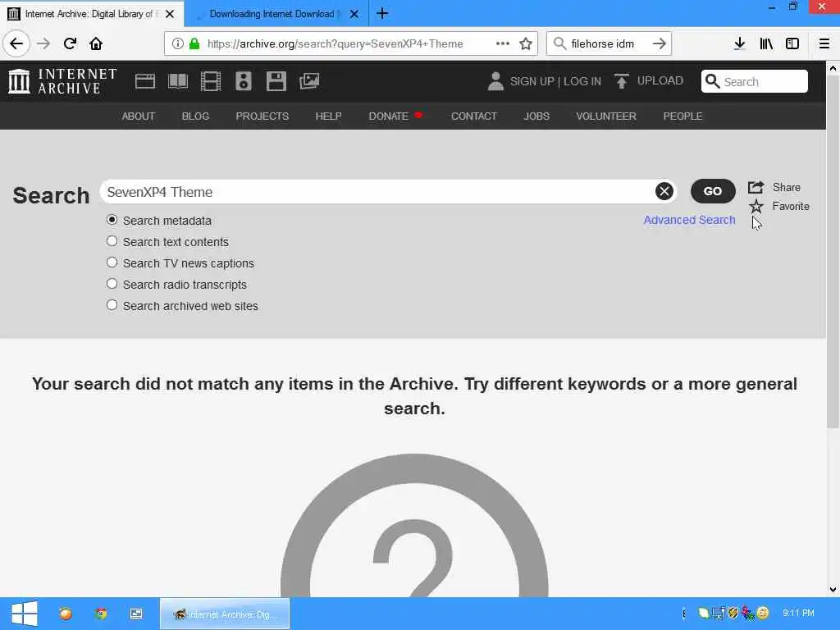
Task: Click the GO search button
Action: pyautogui.click(x=713, y=191)
